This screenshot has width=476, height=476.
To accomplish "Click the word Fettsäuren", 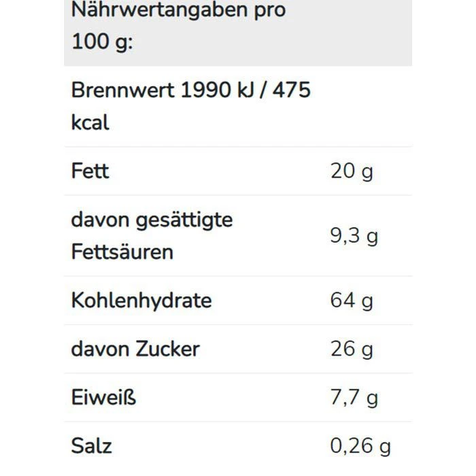I will pyautogui.click(x=122, y=252).
